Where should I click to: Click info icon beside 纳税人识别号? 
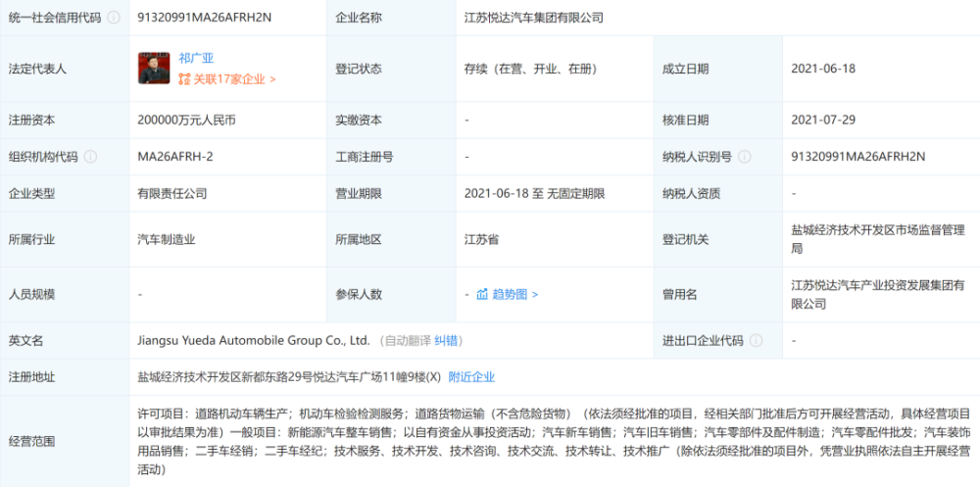[745, 157]
